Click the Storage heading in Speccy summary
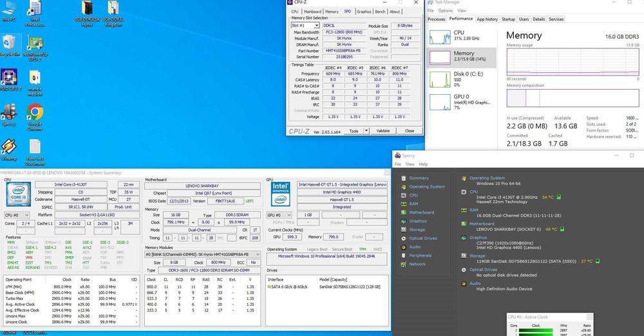 (477, 255)
